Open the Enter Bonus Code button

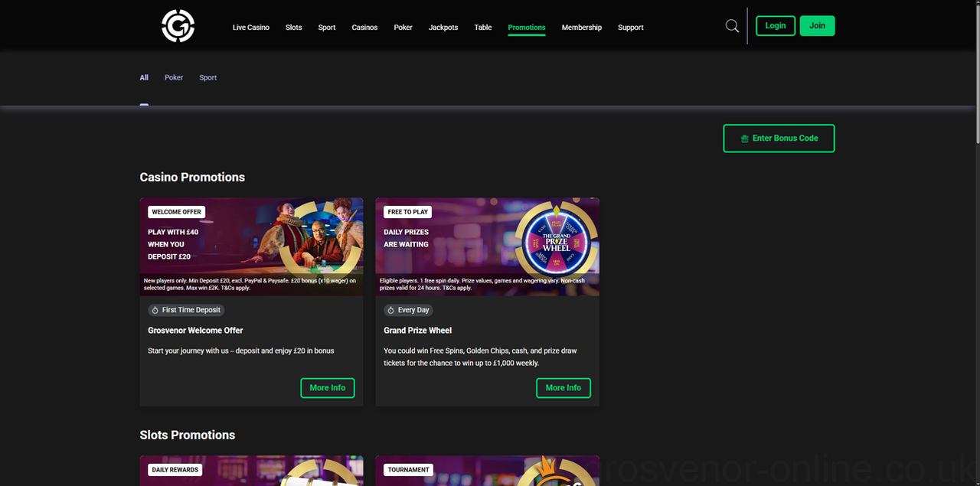779,139
